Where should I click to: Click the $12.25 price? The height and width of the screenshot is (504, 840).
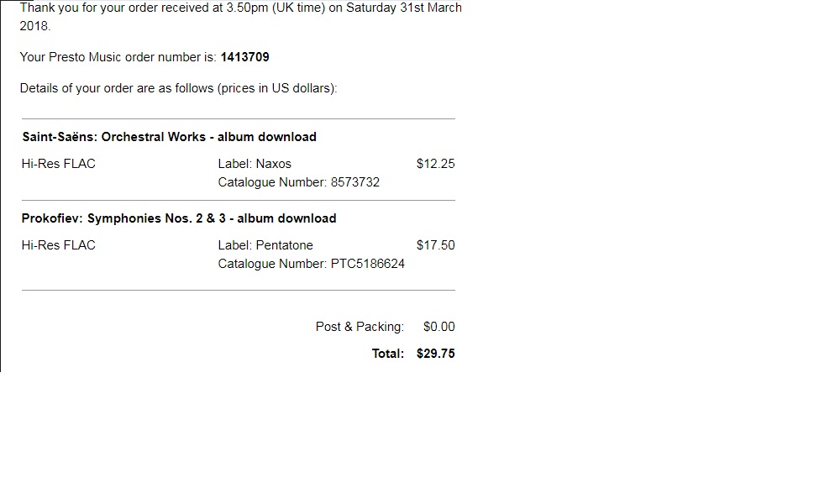click(435, 164)
